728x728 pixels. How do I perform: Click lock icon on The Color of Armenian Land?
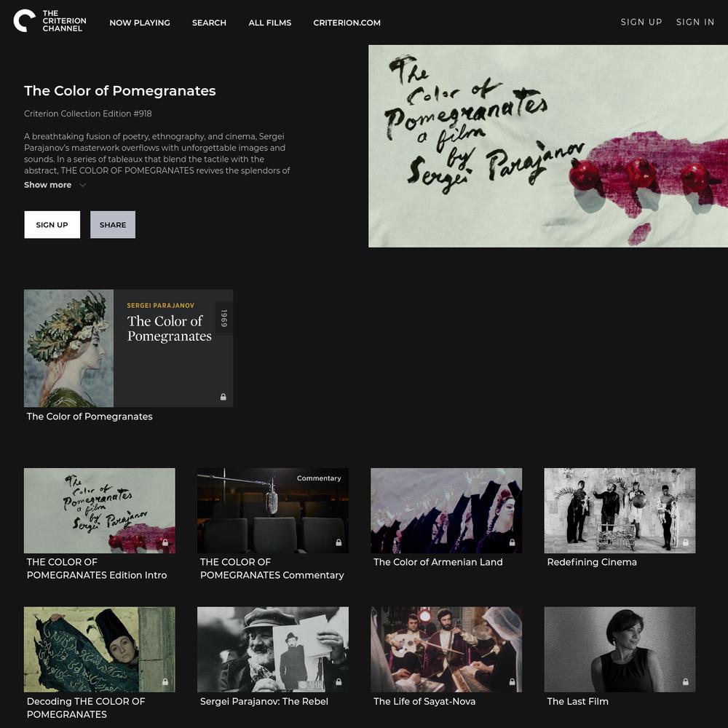tap(512, 542)
